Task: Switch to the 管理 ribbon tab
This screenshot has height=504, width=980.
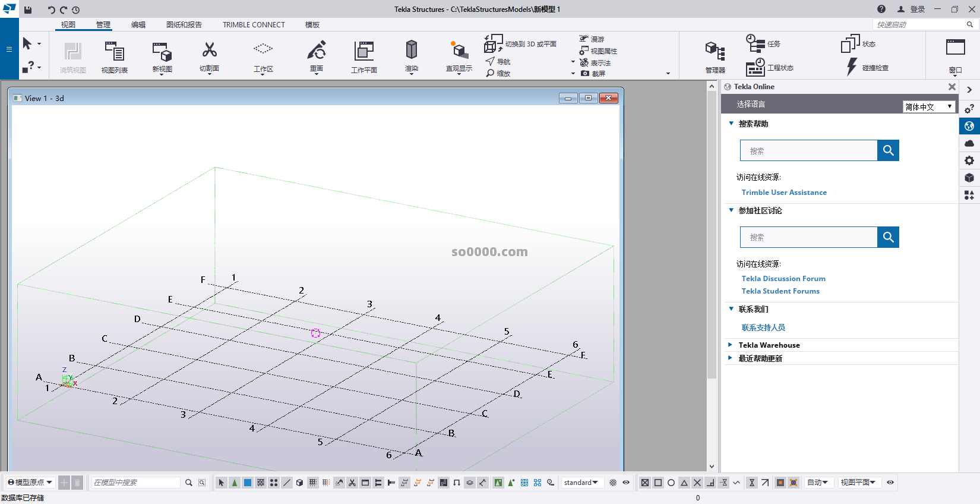Action: coord(103,24)
